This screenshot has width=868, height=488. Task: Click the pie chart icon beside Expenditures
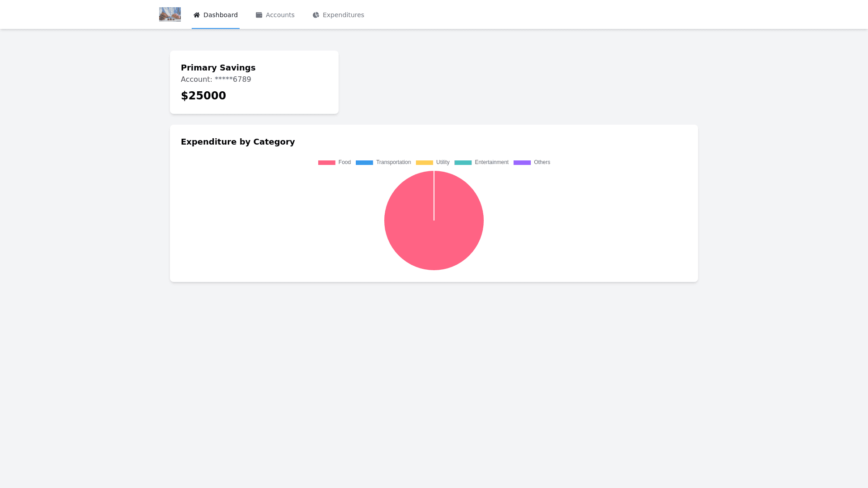(316, 15)
